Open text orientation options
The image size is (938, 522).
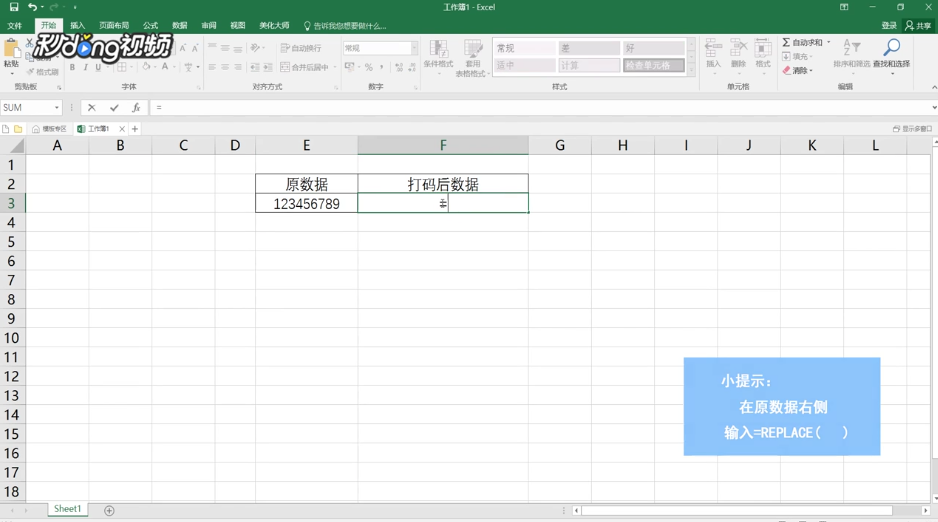(255, 48)
